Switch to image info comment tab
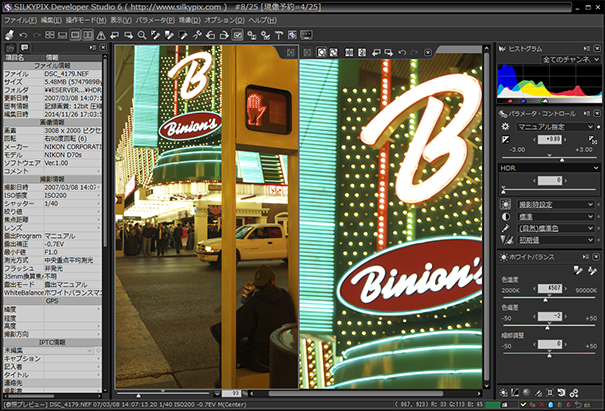Image resolution: width=605 pixels, height=411 pixels. 24,47
